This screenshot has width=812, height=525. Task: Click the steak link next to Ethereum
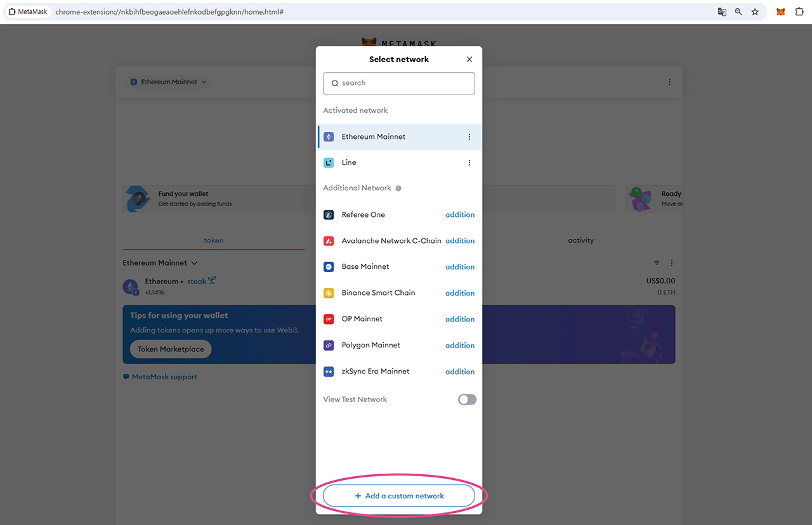point(201,281)
